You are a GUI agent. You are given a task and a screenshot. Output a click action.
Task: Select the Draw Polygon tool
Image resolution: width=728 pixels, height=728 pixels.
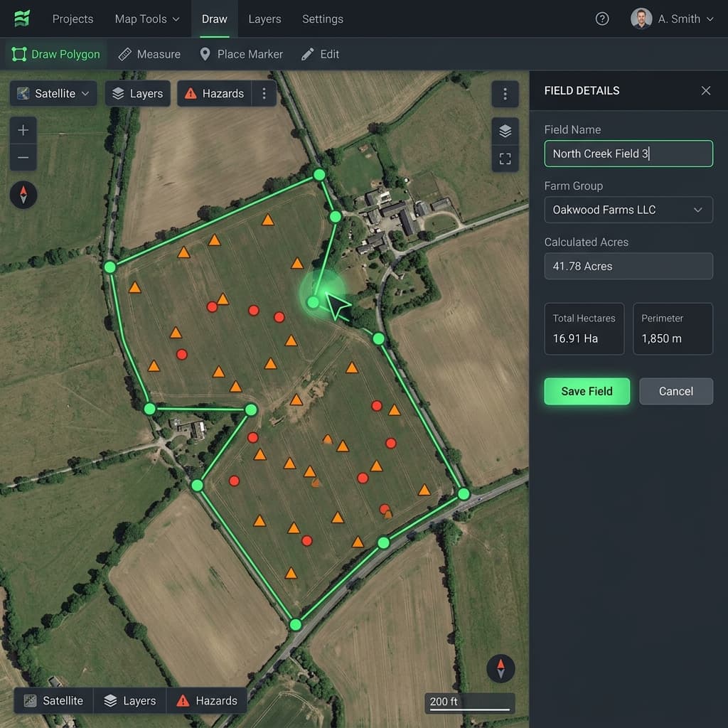coord(55,54)
